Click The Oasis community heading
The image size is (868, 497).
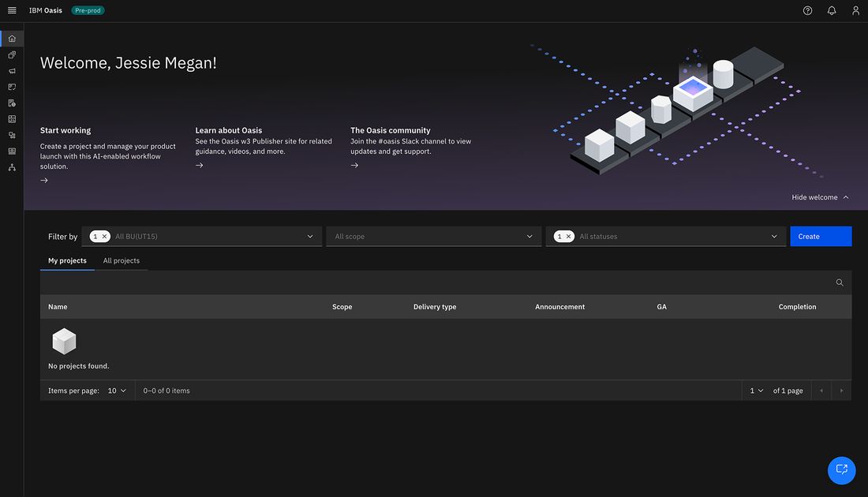[x=391, y=131]
